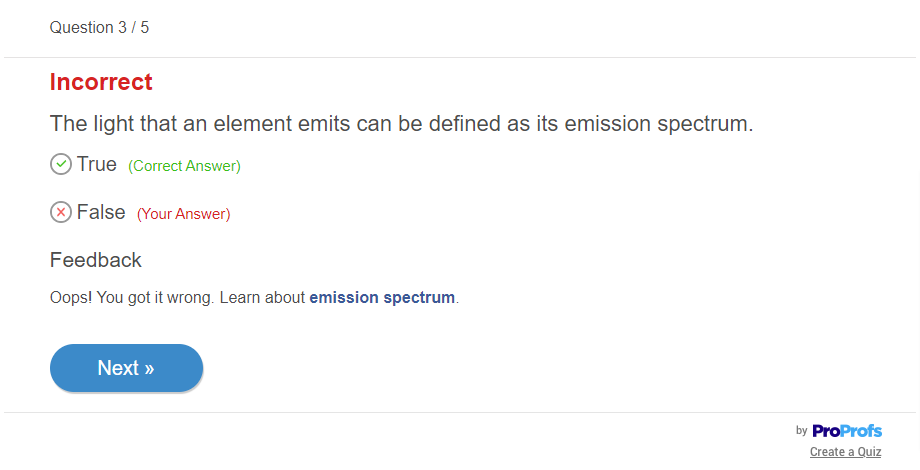Select the True answer option text
920x470 pixels.
[97, 164]
